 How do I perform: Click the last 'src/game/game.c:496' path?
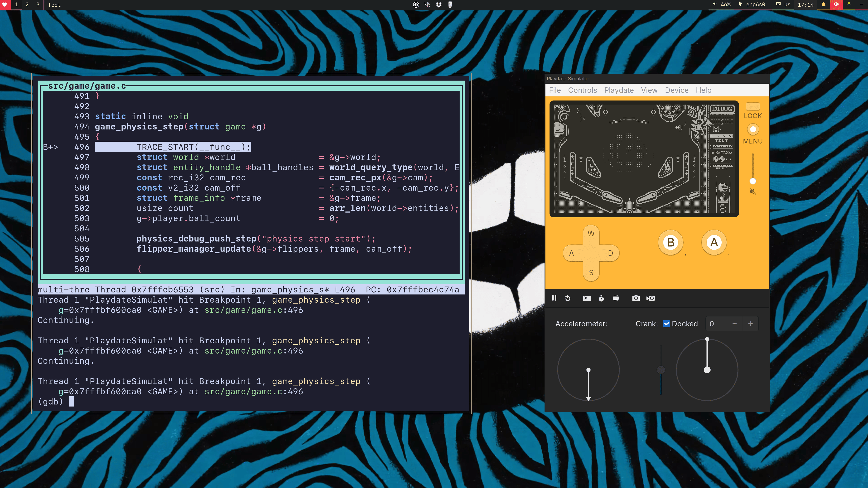(254, 391)
